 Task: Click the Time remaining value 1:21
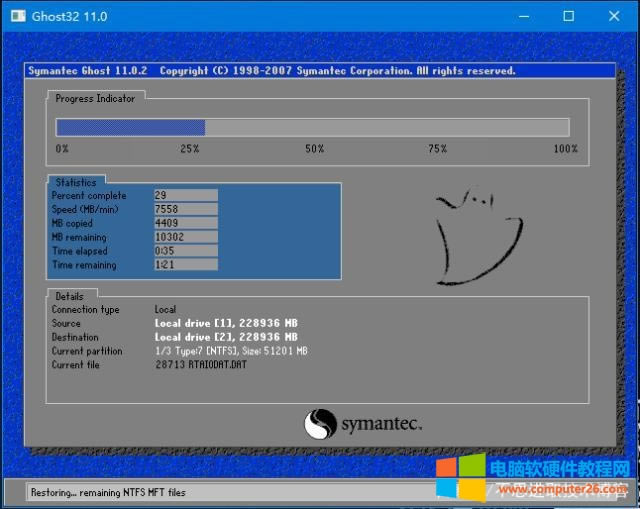tap(186, 265)
